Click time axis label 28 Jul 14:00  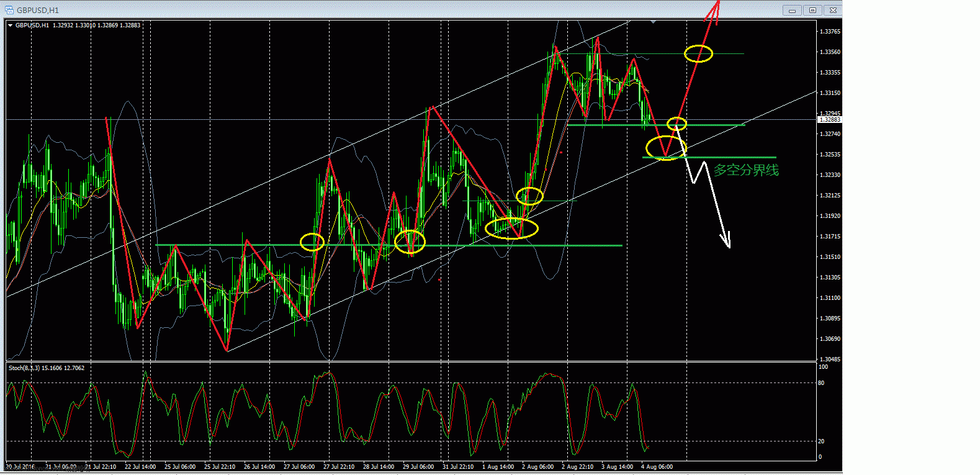379,466
